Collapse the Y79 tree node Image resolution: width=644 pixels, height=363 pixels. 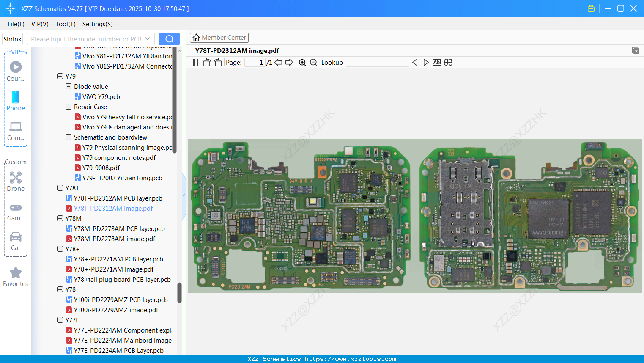point(60,76)
